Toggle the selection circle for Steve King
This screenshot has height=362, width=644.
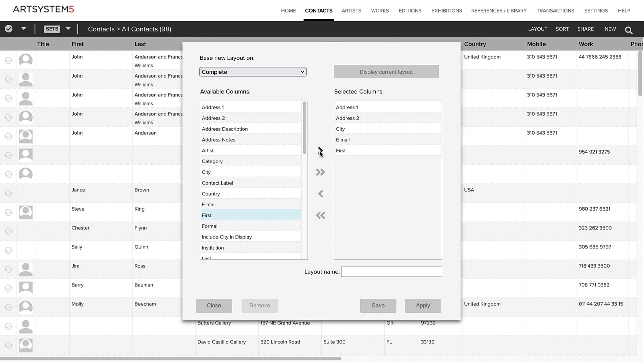[x=9, y=212]
